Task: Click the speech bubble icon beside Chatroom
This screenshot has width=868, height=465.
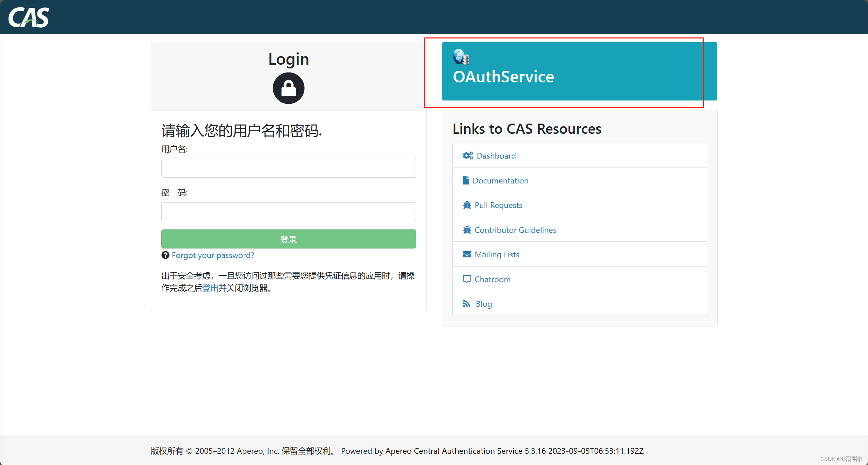Action: [467, 279]
